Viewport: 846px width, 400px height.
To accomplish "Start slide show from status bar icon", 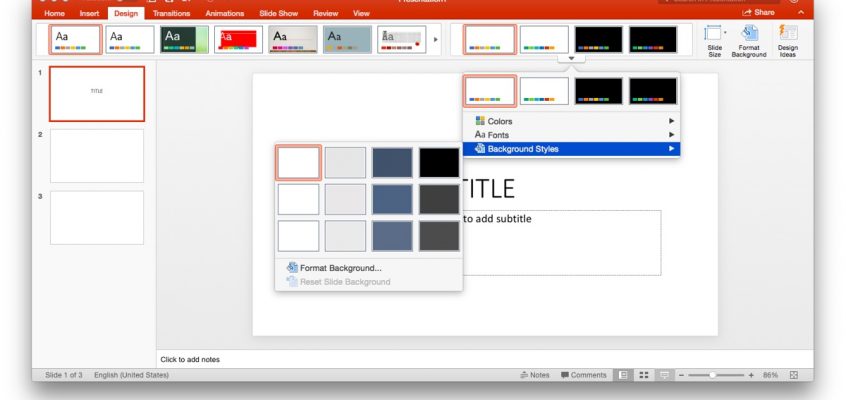I will pos(664,375).
